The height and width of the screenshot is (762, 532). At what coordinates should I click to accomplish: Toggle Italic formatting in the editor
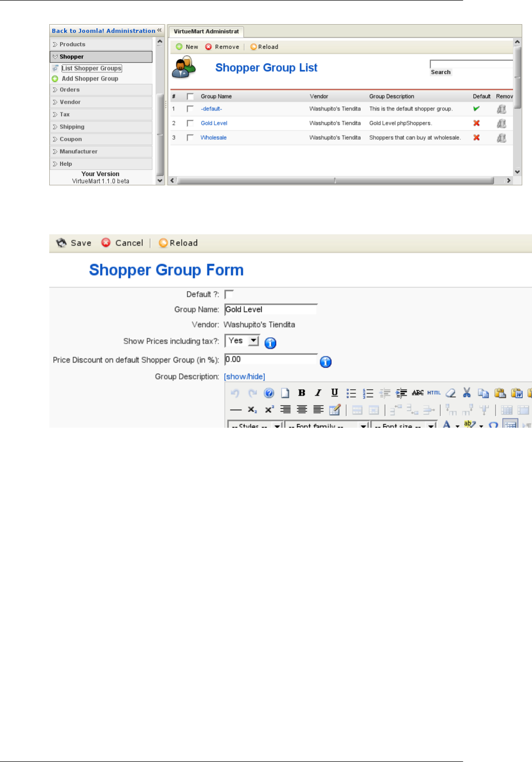click(x=318, y=393)
